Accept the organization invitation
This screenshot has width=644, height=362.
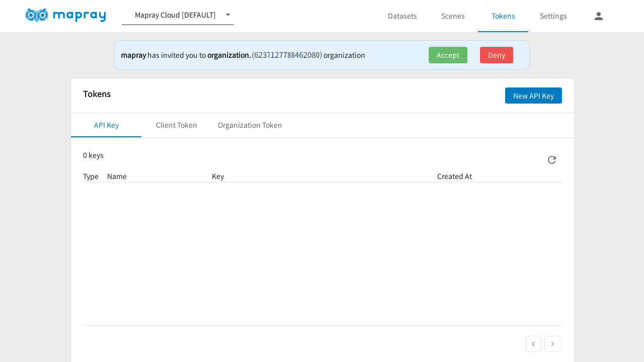pyautogui.click(x=448, y=55)
